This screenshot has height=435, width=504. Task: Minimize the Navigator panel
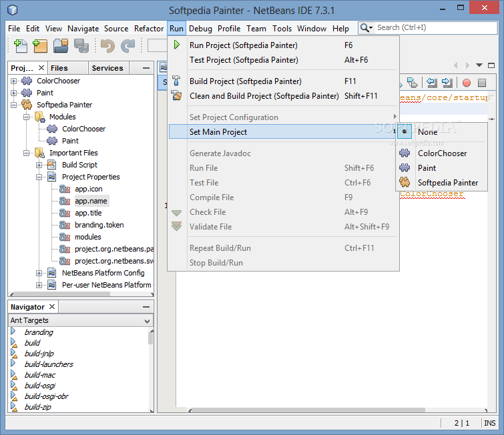146,307
